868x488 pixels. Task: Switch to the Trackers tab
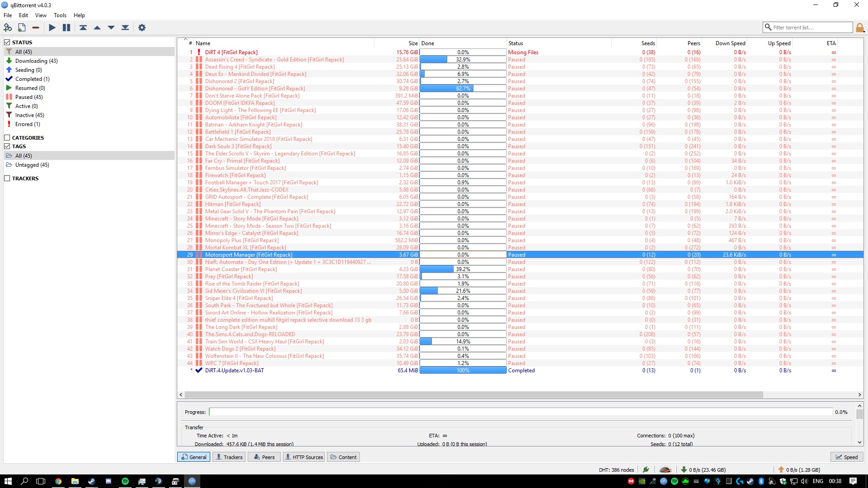pos(229,457)
